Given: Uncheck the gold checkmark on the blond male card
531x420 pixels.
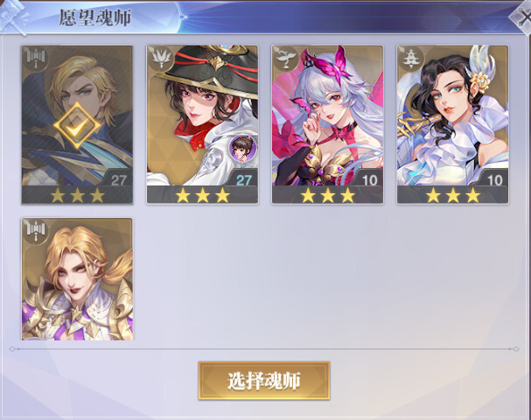Looking at the screenshot, I should pyautogui.click(x=77, y=125).
